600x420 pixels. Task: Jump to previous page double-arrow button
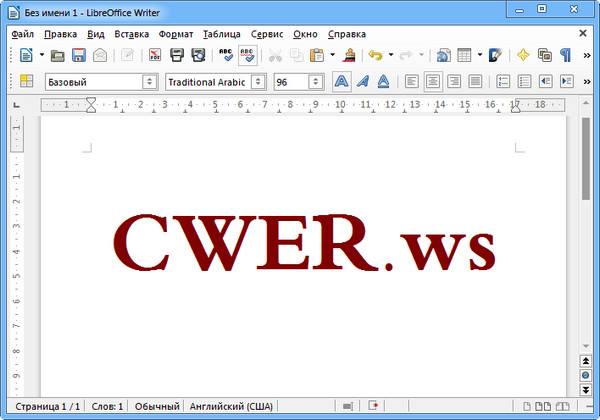click(x=585, y=361)
